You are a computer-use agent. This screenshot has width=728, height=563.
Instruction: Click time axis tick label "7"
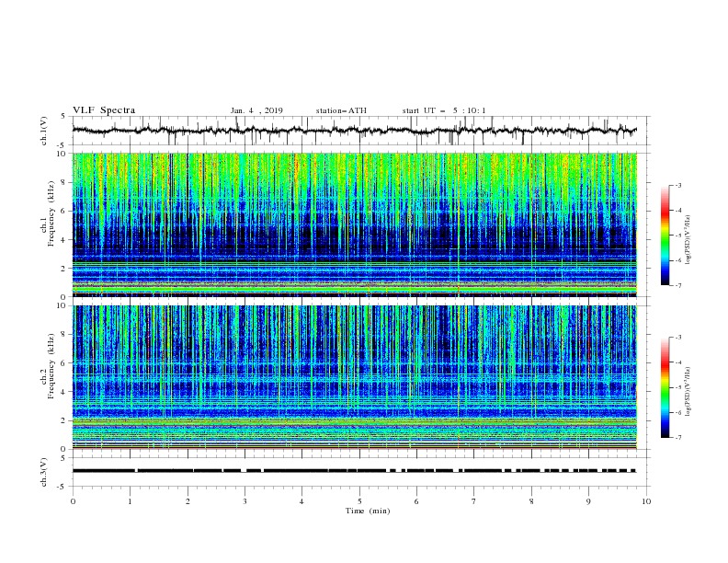tap(474, 501)
